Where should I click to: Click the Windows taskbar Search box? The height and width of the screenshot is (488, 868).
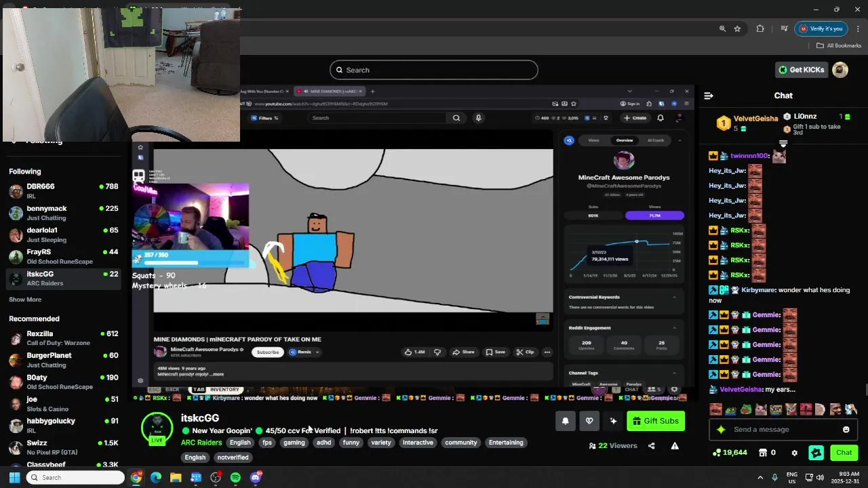(x=76, y=478)
